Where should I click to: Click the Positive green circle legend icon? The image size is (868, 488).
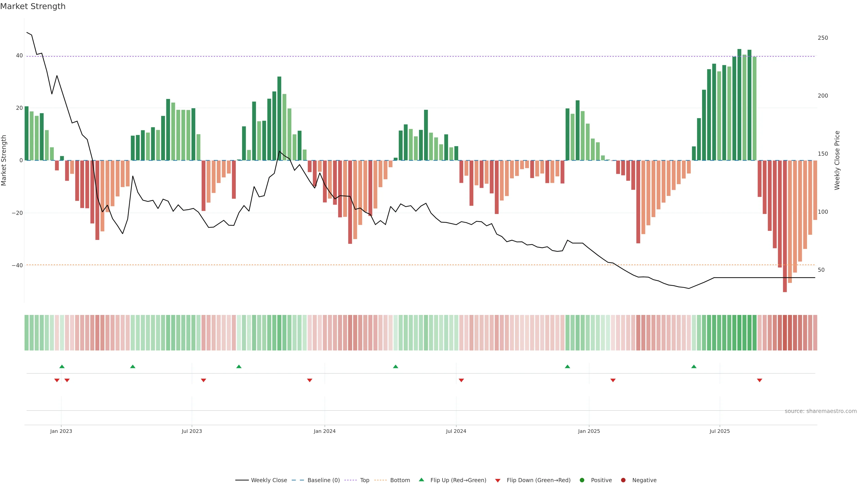click(x=582, y=480)
